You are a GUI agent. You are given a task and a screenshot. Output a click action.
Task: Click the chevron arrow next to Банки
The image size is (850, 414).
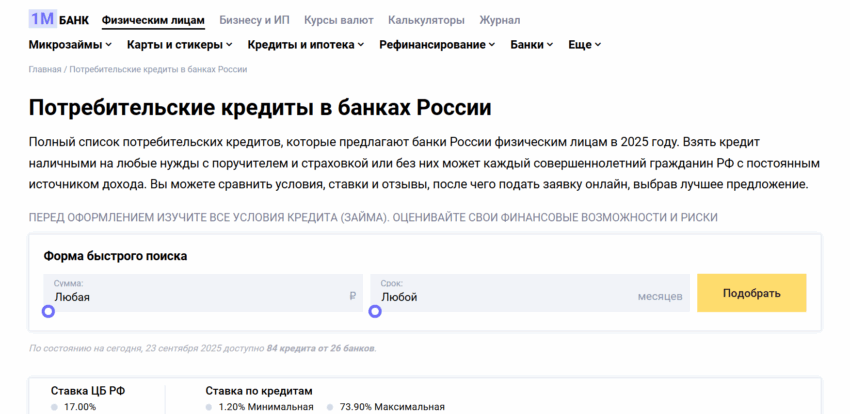pos(553,45)
